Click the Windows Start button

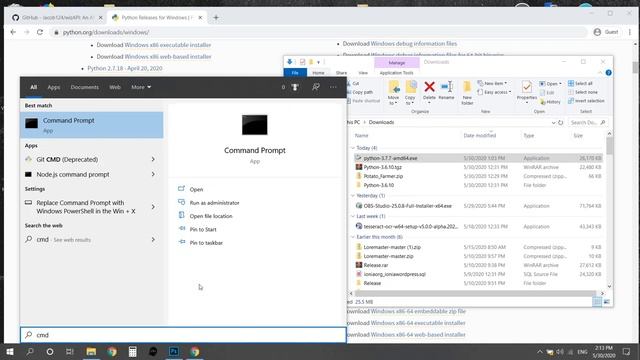point(10,351)
